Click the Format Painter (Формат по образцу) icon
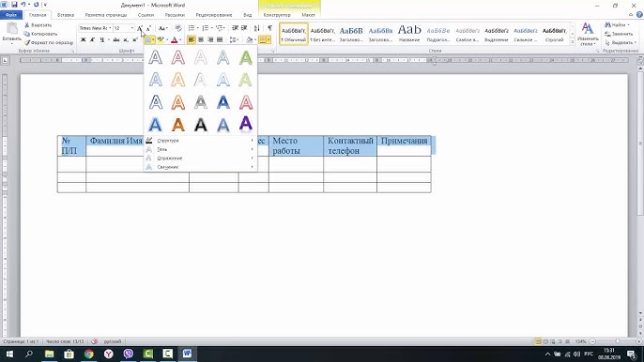The height and width of the screenshot is (362, 644). click(x=27, y=42)
